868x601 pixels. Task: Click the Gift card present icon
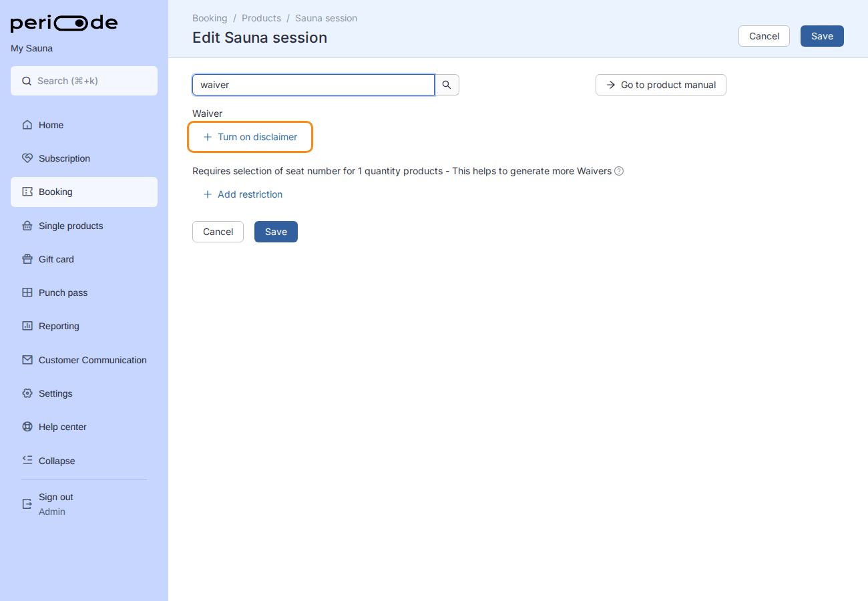click(27, 259)
